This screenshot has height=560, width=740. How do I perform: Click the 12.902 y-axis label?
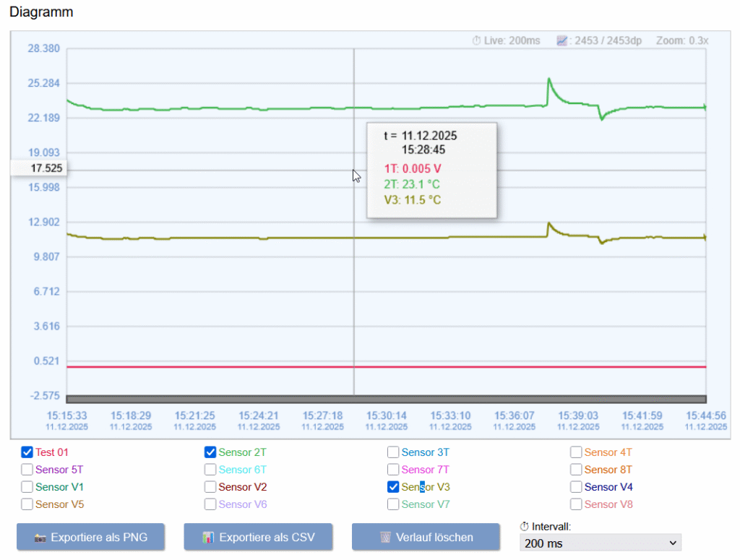(x=44, y=223)
